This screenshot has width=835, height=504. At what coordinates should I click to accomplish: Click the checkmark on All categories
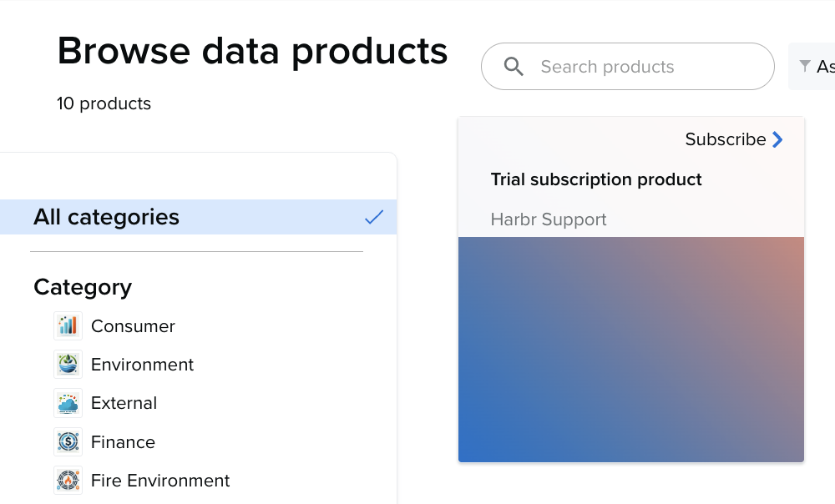374,218
